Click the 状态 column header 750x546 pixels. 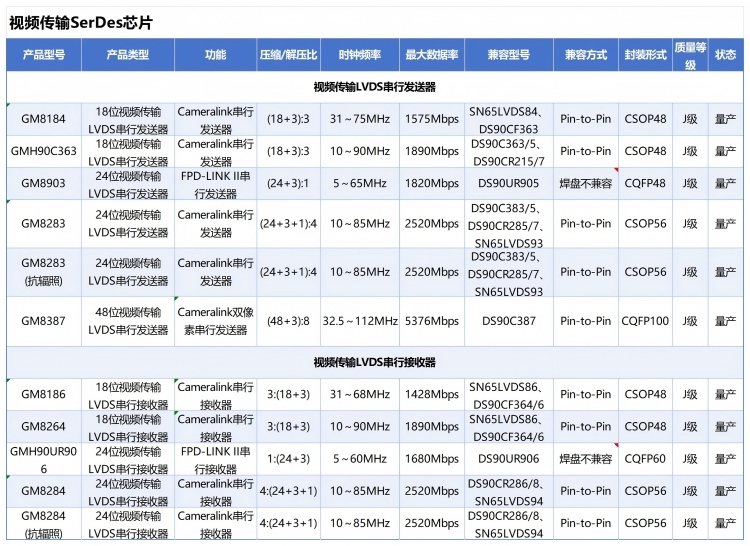coord(725,55)
